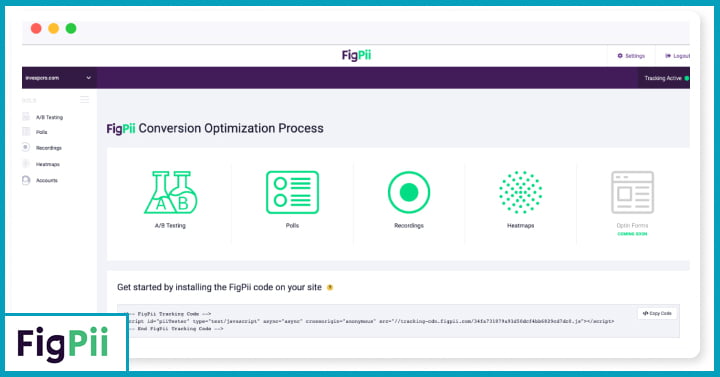The width and height of the screenshot is (720, 377).
Task: Click the Polls card label
Action: pyautogui.click(x=292, y=225)
